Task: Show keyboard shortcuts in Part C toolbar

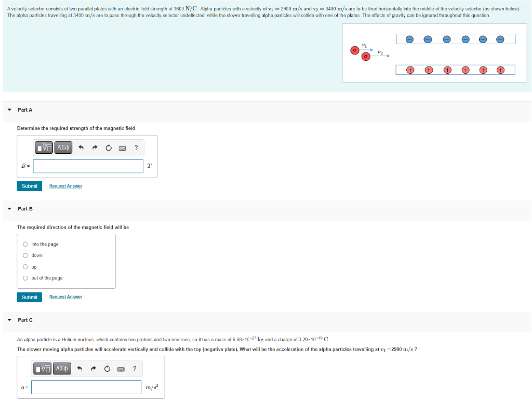Action: click(121, 369)
